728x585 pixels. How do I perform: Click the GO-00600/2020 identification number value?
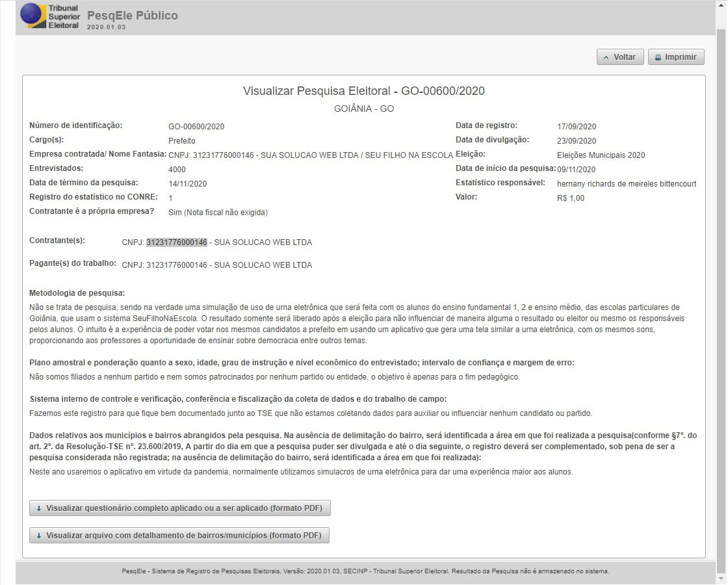(x=196, y=127)
